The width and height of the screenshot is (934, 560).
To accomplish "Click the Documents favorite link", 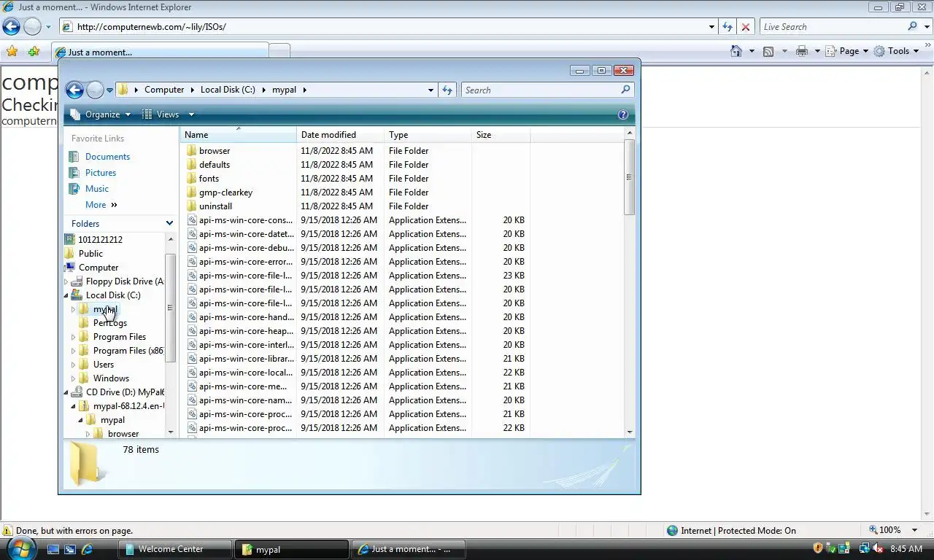I will click(x=107, y=157).
